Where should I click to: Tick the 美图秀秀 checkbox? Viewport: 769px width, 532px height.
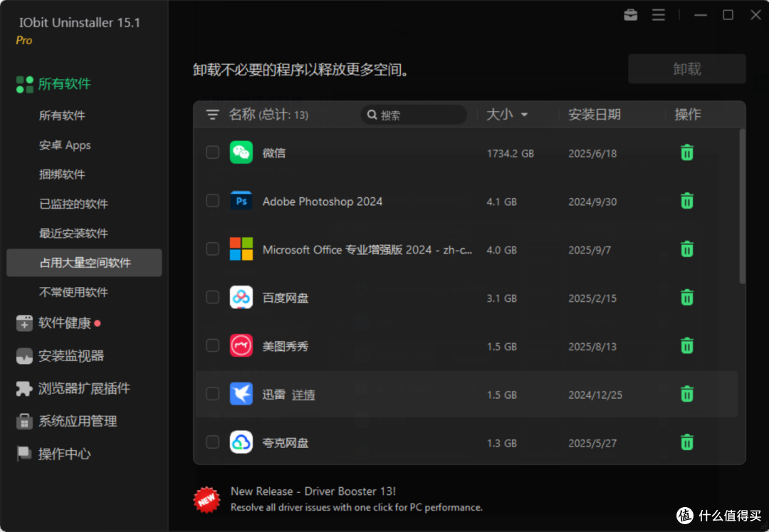point(212,345)
